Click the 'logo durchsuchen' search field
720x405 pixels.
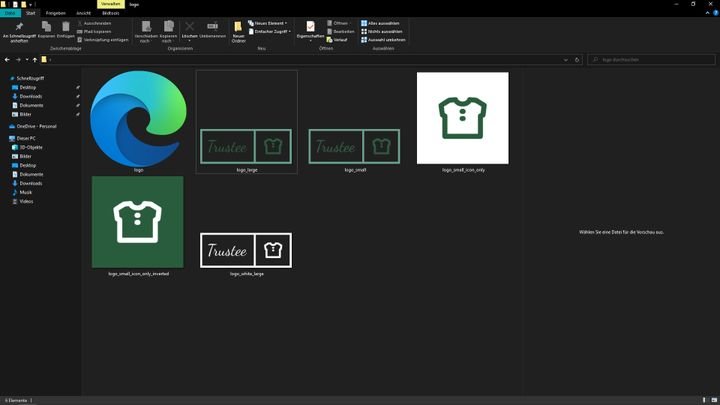pos(650,60)
